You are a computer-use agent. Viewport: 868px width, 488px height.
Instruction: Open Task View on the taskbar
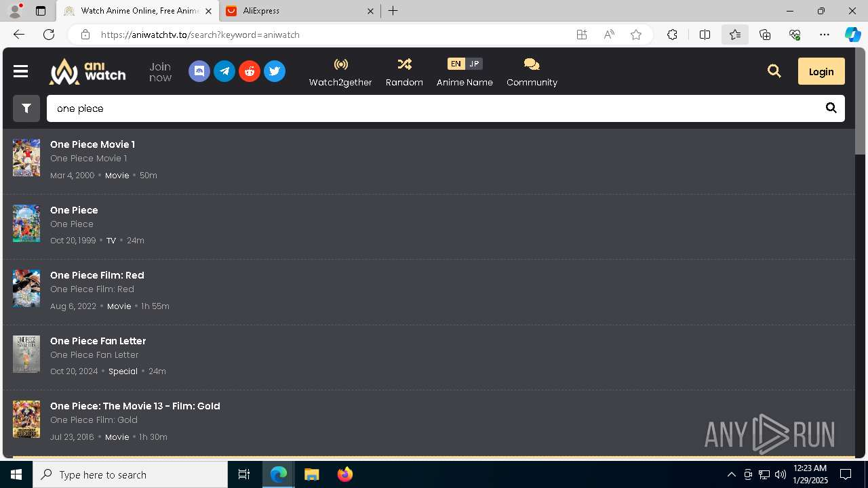pyautogui.click(x=244, y=474)
